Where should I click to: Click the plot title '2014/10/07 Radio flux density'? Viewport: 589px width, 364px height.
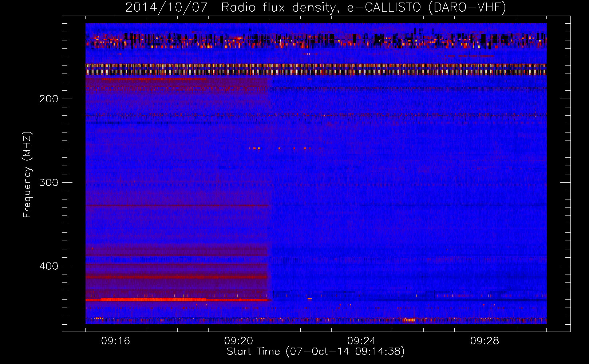click(316, 7)
